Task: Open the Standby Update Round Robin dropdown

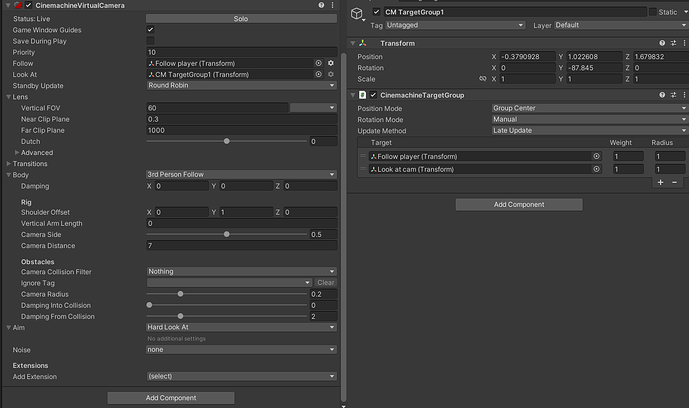Action: click(x=240, y=85)
